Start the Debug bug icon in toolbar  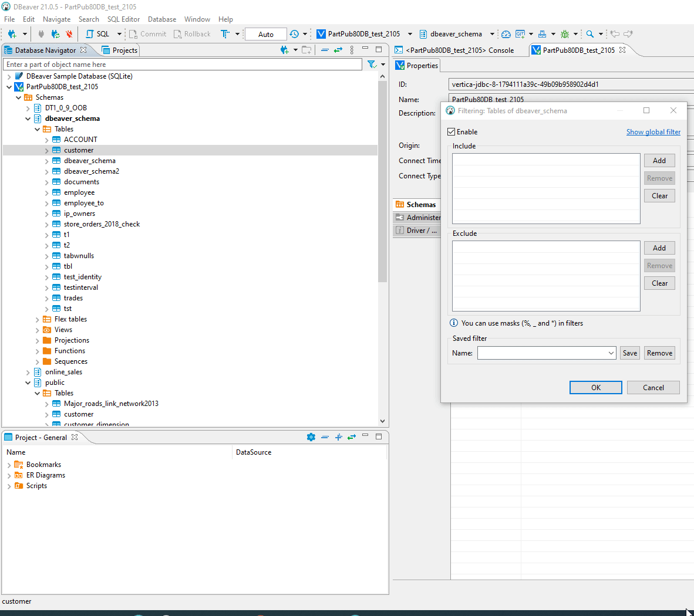(x=565, y=33)
